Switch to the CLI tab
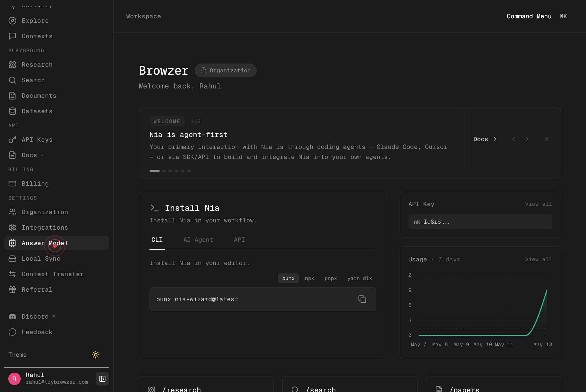This screenshot has width=586, height=392. point(157,240)
